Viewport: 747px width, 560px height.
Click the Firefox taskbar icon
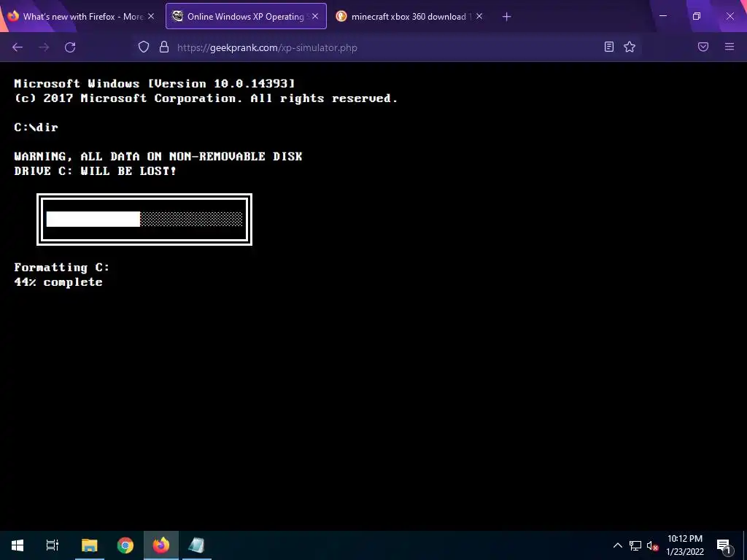(x=161, y=545)
